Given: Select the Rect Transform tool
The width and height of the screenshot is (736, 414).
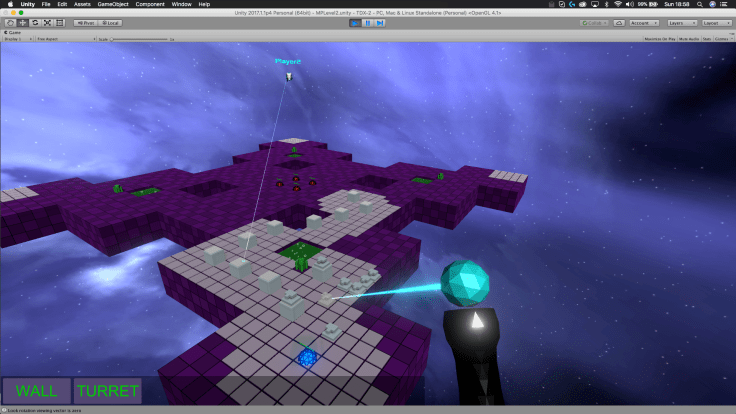Looking at the screenshot, I should [x=59, y=22].
